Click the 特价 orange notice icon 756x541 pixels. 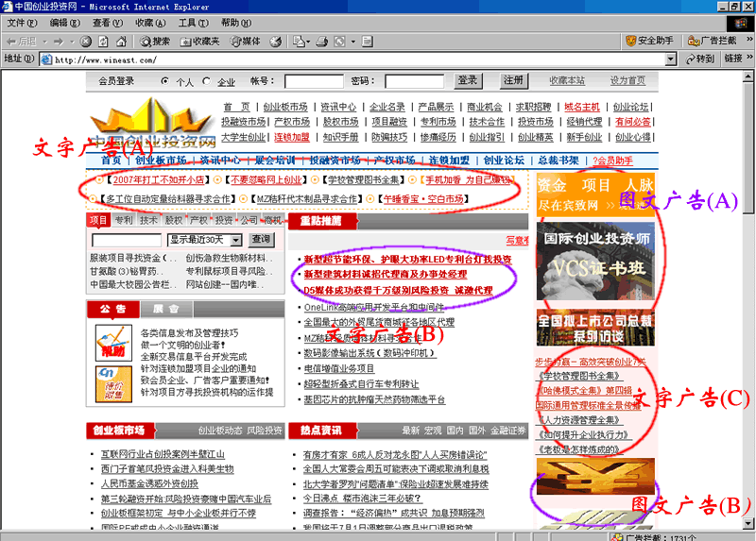click(113, 384)
